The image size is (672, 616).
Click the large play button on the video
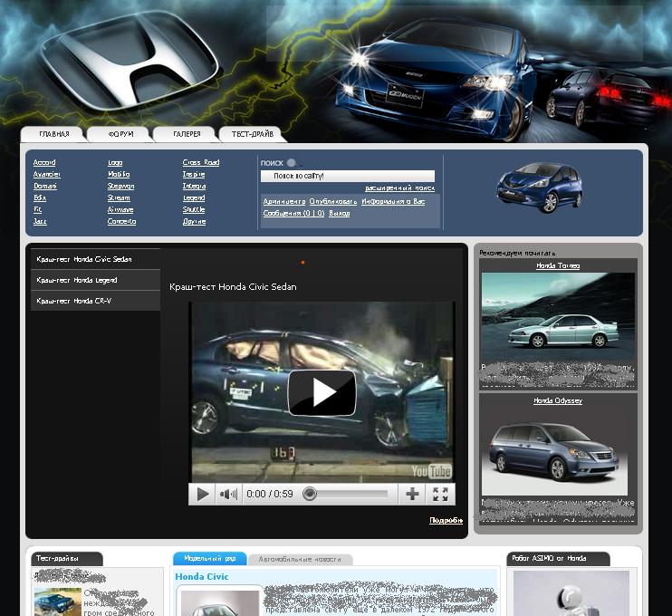[322, 392]
